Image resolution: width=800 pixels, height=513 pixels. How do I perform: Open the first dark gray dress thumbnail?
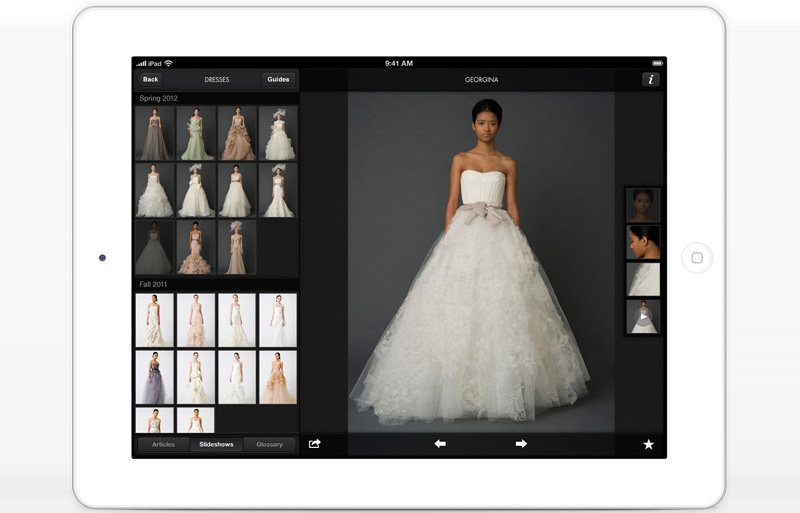pos(155,134)
